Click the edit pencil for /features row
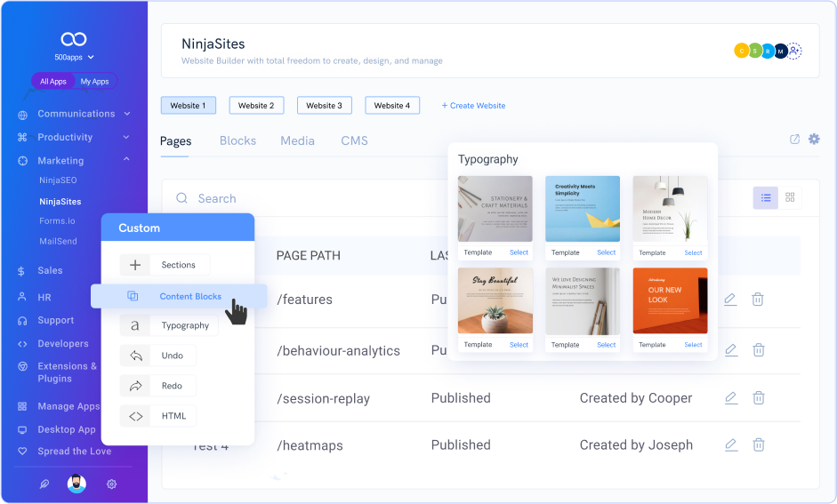 pyautogui.click(x=730, y=300)
